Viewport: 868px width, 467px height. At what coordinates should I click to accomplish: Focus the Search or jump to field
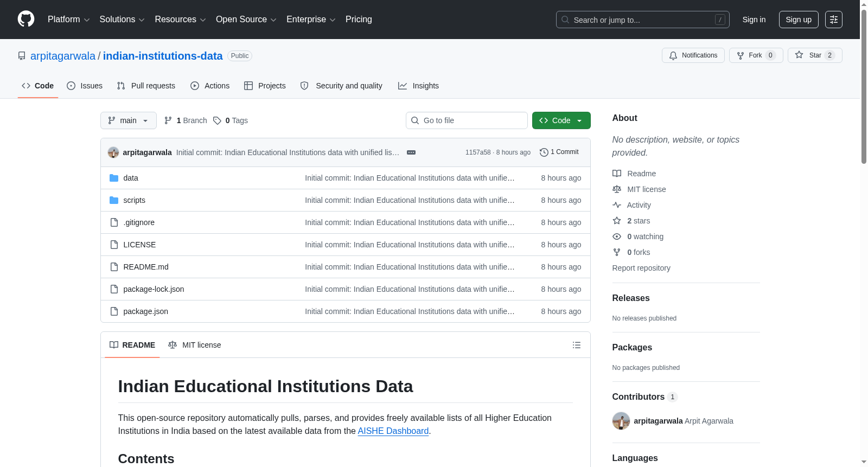[642, 20]
